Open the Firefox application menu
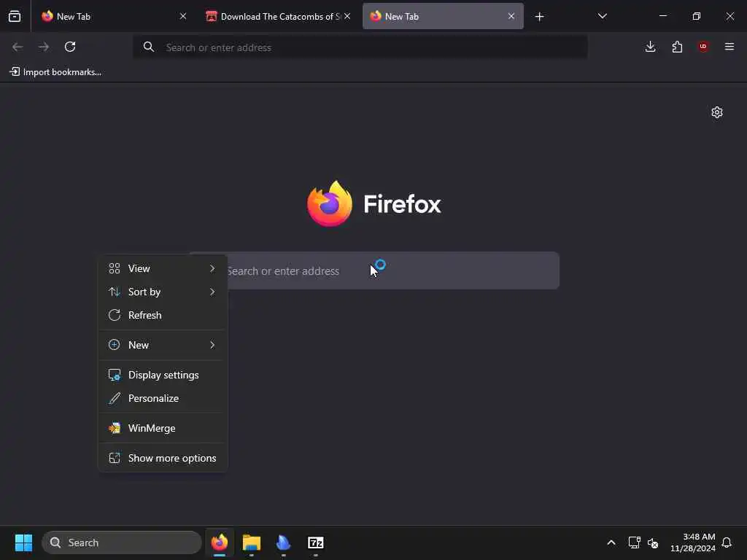Image resolution: width=747 pixels, height=560 pixels. (729, 47)
